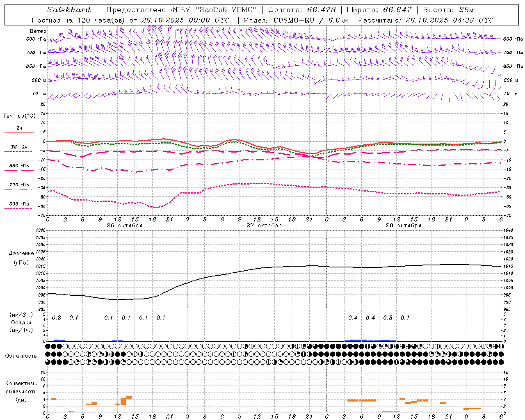Select the Осадки label
This screenshot has width=525, height=420.
click(x=21, y=322)
